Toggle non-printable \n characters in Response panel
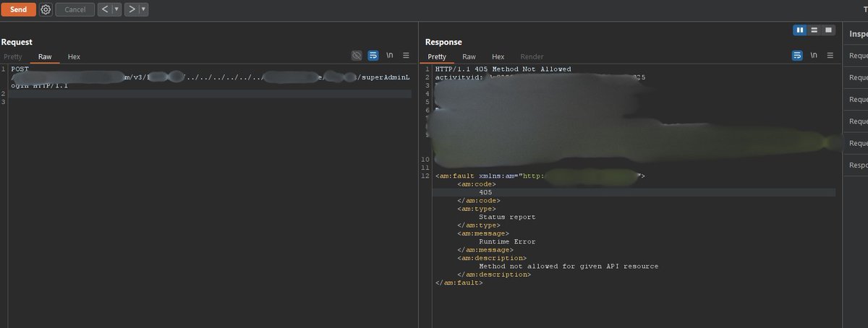Screen dimensions: 868x328 click(814, 56)
